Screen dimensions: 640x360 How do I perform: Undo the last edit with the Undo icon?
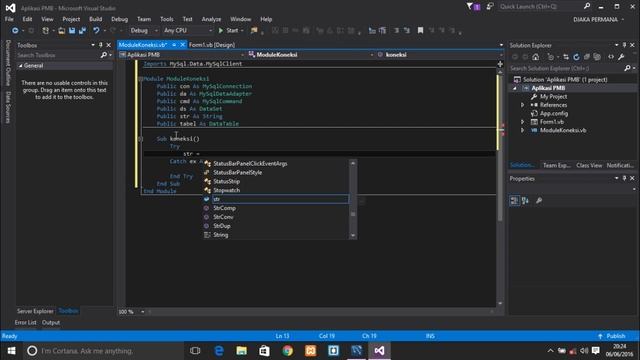pyautogui.click(x=96, y=31)
